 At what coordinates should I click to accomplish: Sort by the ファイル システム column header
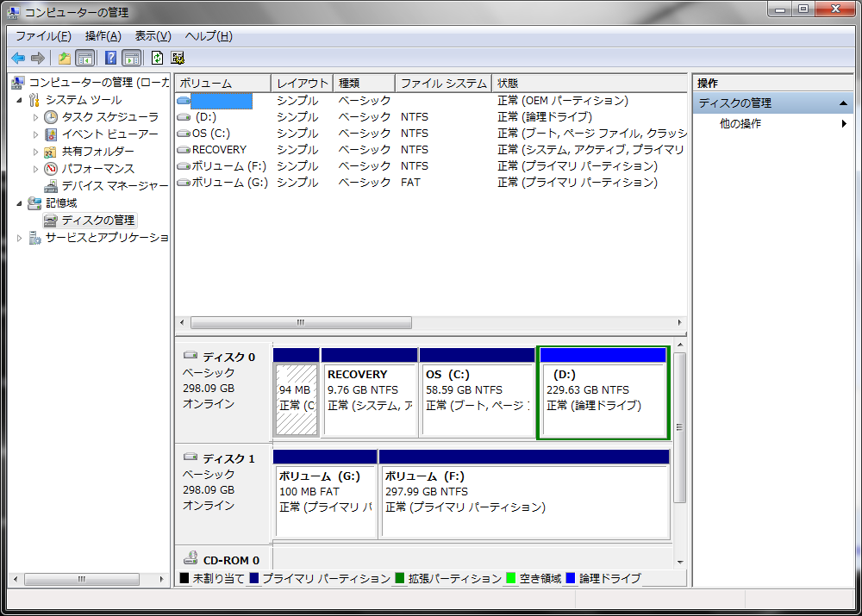(x=443, y=84)
